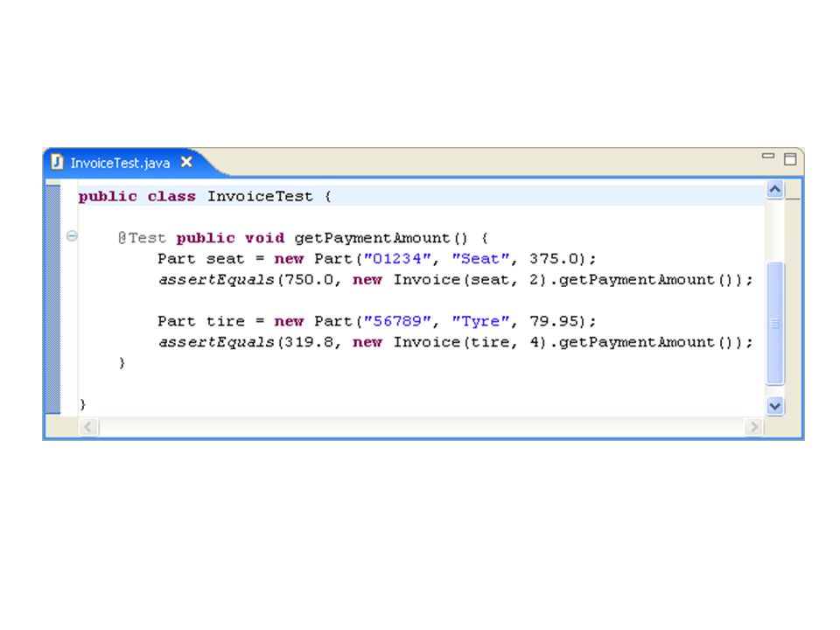Click the vertical scrollbar thumb

click(775, 323)
